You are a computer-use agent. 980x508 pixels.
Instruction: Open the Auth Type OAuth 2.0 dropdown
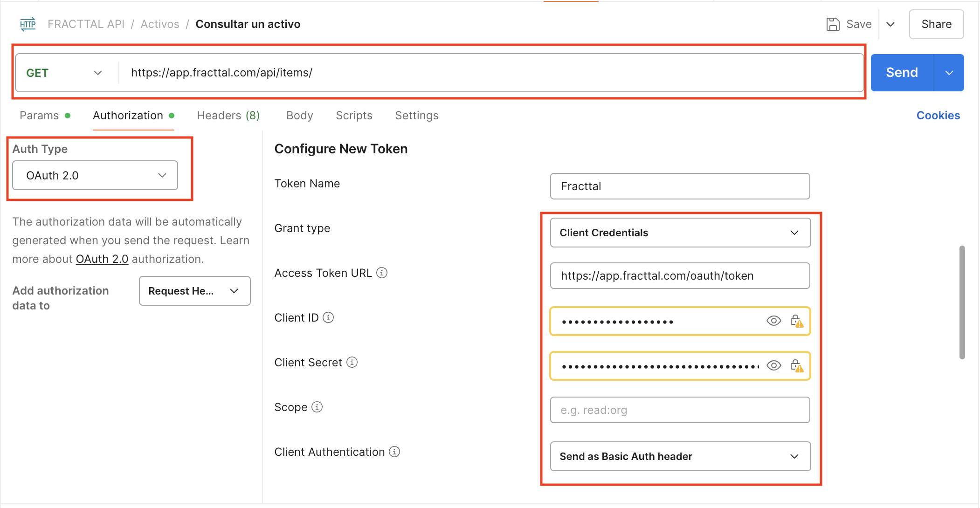click(95, 175)
